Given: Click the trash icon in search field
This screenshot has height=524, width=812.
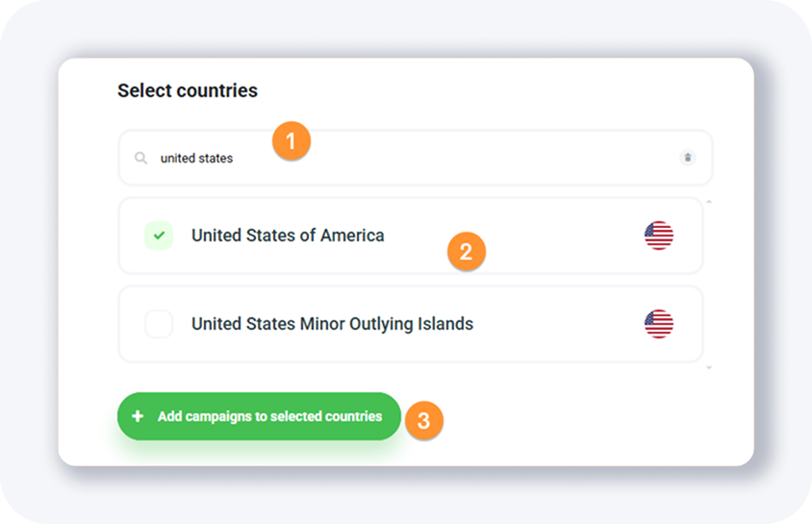Looking at the screenshot, I should pos(687,158).
